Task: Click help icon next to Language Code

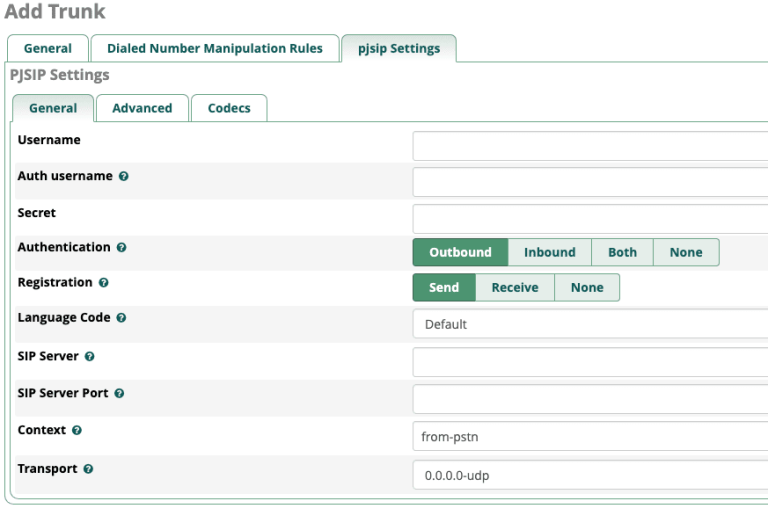Action: 121,318
